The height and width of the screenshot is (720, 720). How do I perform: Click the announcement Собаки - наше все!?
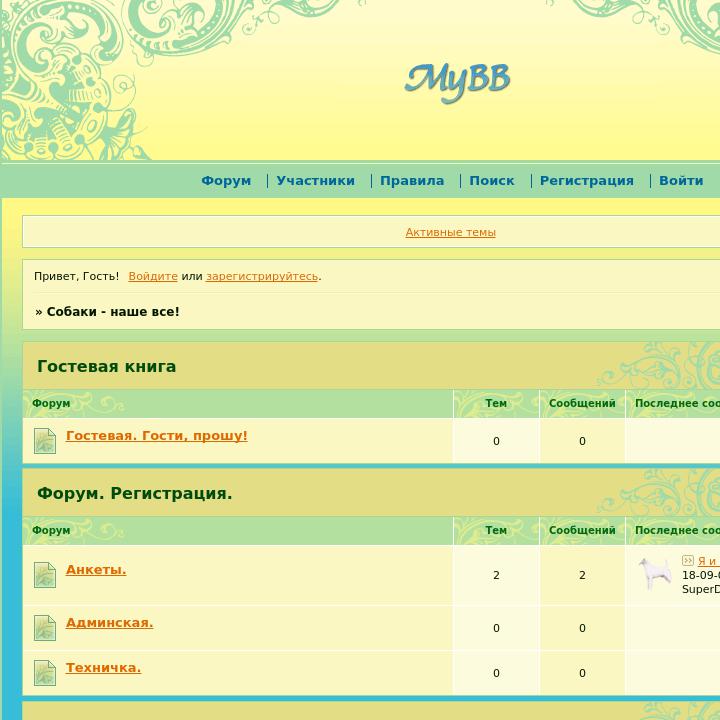(113, 312)
